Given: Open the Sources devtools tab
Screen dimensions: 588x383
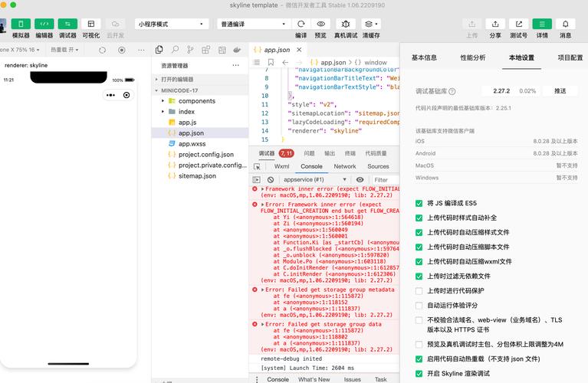Looking at the screenshot, I should coord(378,166).
